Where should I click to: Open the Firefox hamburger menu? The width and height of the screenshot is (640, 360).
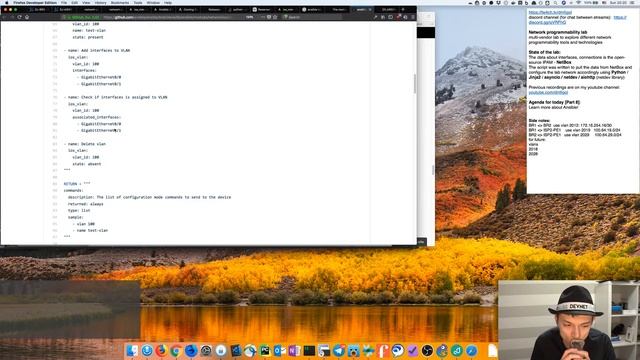pos(413,17)
